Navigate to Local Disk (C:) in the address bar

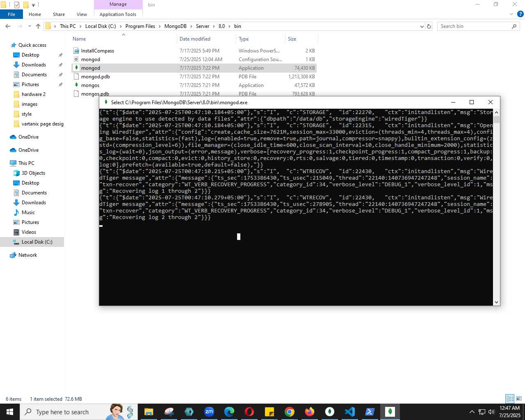pyautogui.click(x=100, y=26)
